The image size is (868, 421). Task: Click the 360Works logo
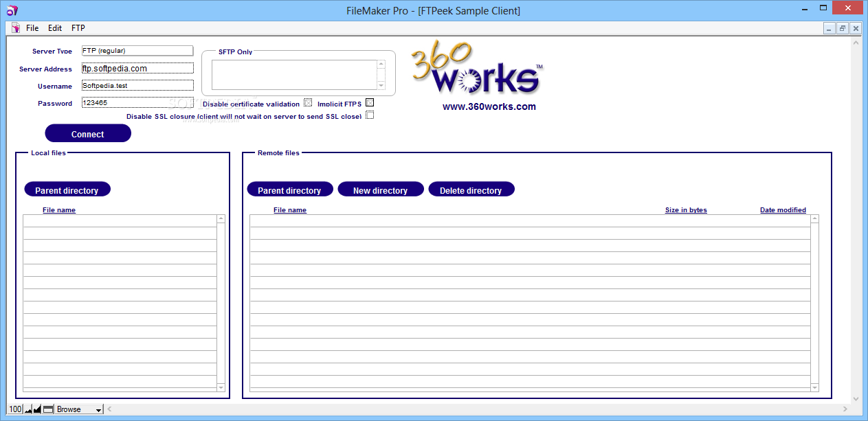[x=478, y=69]
